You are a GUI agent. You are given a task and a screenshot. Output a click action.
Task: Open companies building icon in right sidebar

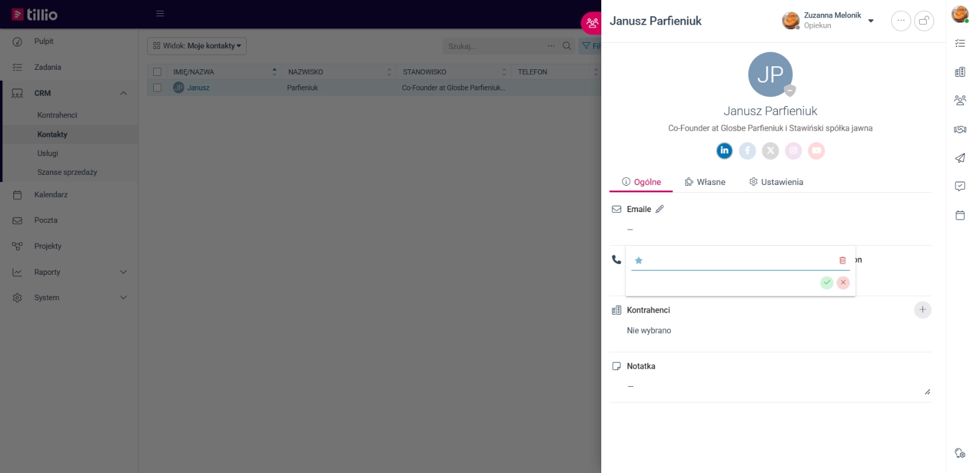tap(960, 72)
